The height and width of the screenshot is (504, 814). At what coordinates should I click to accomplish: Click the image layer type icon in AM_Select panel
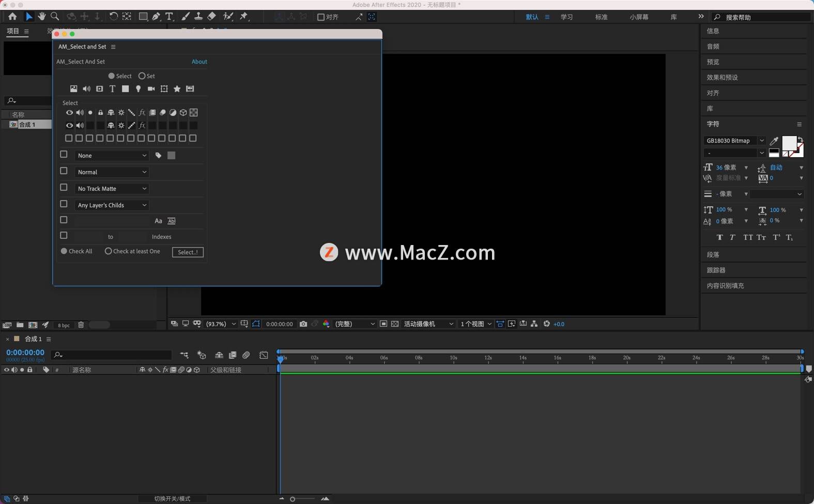73,89
